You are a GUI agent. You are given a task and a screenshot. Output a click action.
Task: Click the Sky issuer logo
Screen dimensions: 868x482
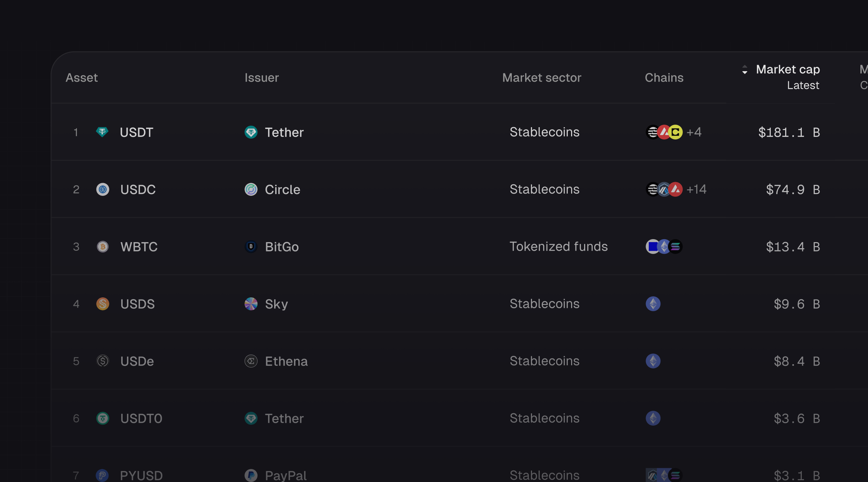(x=251, y=304)
